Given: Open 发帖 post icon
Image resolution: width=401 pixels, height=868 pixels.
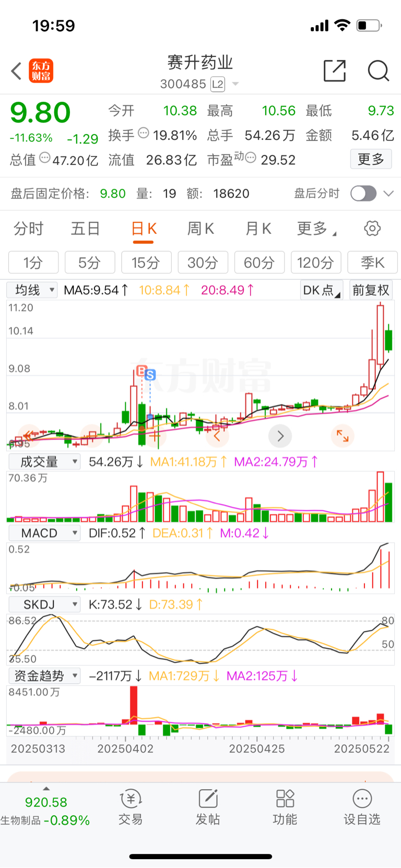Looking at the screenshot, I should pyautogui.click(x=208, y=807).
